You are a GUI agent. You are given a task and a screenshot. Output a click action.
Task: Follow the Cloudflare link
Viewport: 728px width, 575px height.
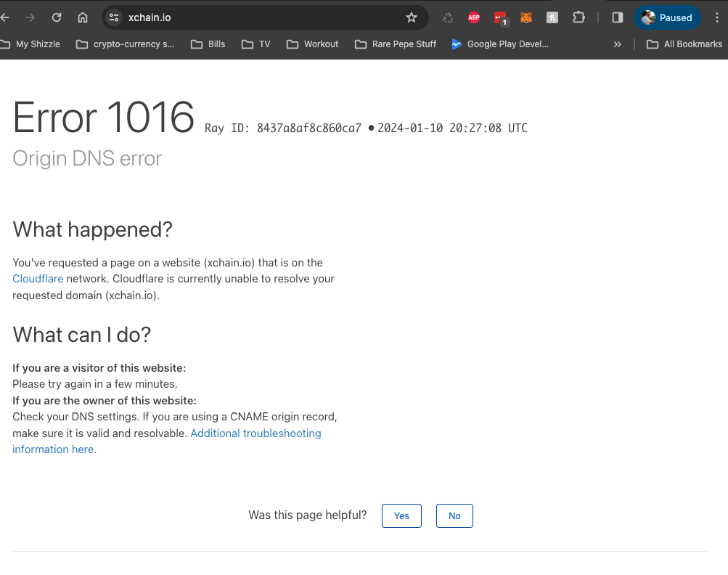pos(38,279)
